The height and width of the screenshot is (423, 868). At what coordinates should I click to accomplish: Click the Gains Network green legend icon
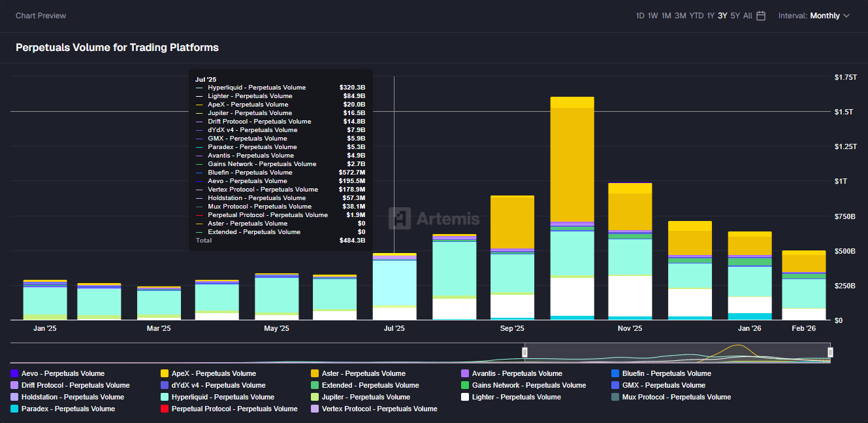[x=465, y=386]
